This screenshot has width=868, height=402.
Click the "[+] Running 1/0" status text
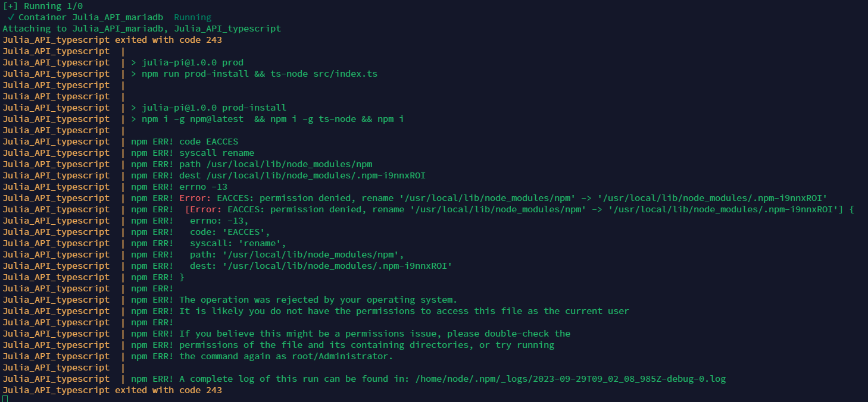[42, 6]
